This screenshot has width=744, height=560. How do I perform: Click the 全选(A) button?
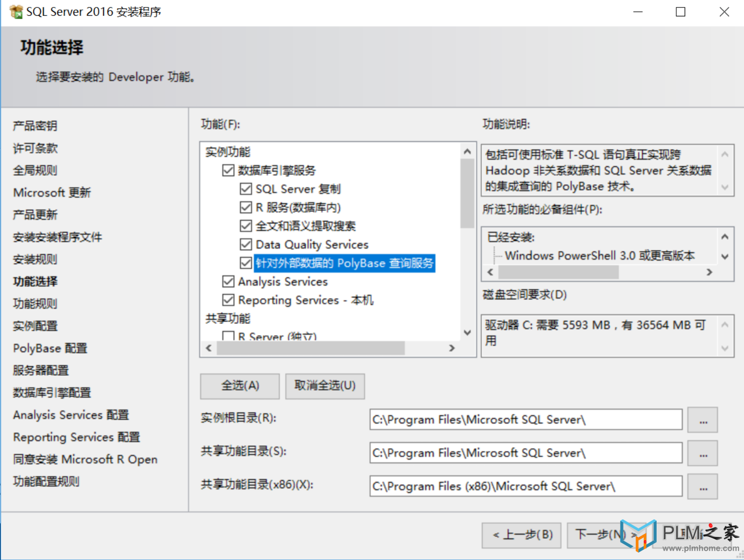click(240, 386)
